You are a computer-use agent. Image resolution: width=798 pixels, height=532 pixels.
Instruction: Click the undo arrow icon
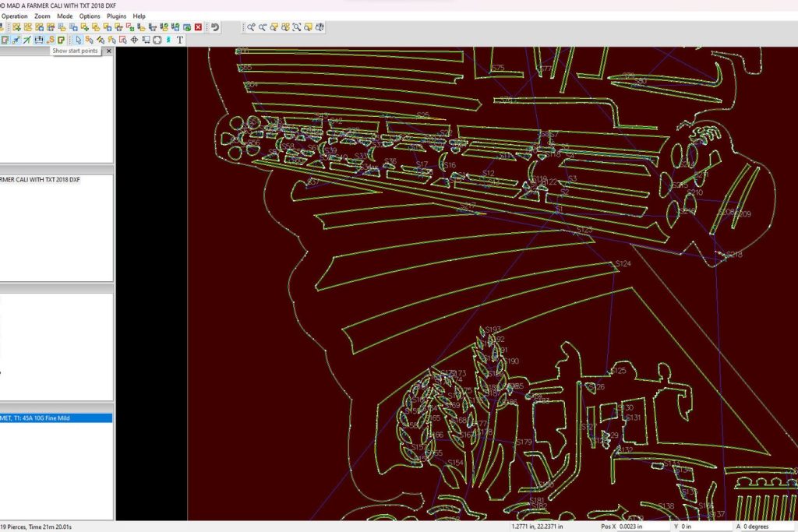click(215, 27)
